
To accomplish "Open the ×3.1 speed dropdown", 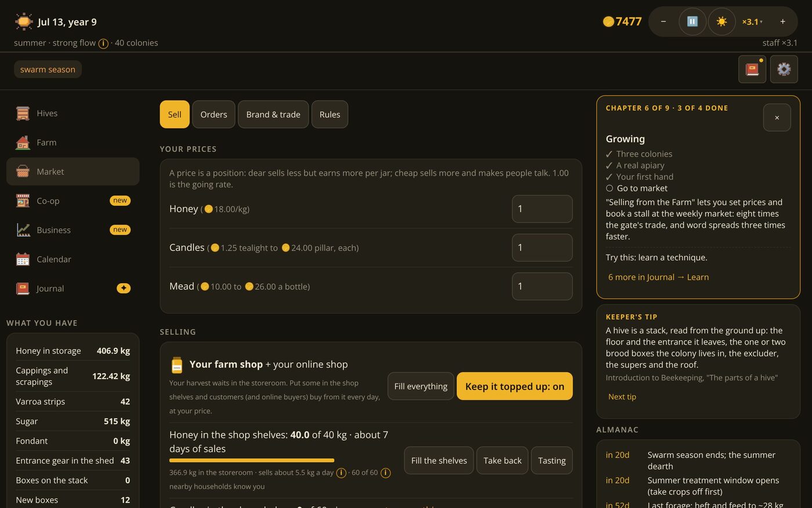I will [x=752, y=21].
